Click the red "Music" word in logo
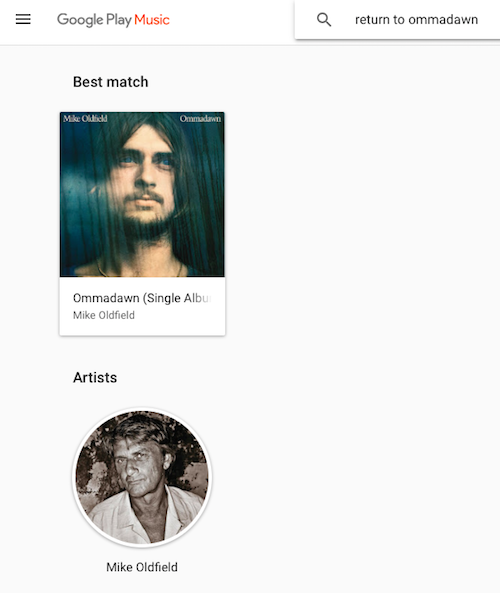500x593 pixels. click(152, 20)
